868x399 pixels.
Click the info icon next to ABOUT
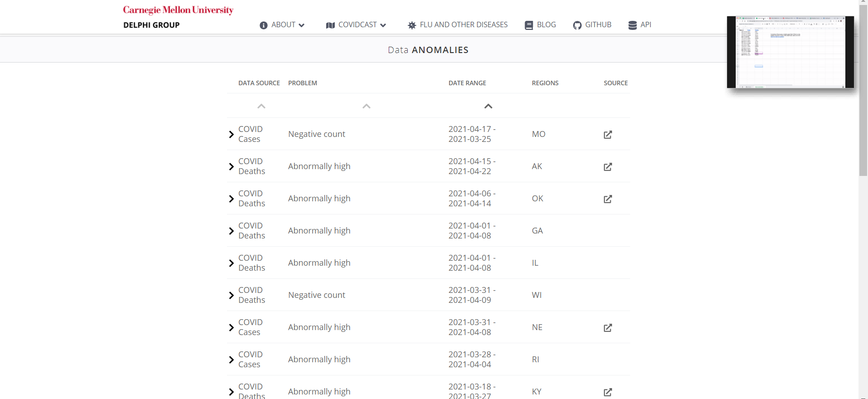(x=264, y=25)
